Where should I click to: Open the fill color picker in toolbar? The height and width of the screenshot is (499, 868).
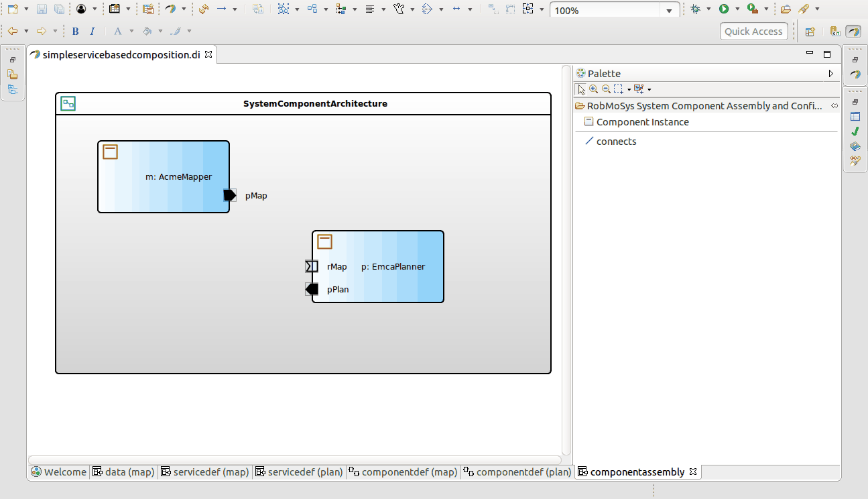click(147, 32)
